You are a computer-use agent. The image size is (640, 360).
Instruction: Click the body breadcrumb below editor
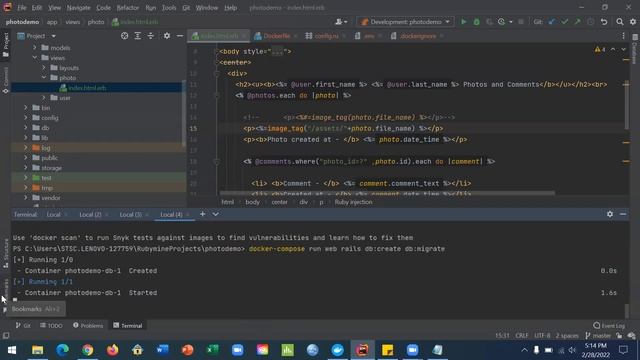(x=252, y=202)
